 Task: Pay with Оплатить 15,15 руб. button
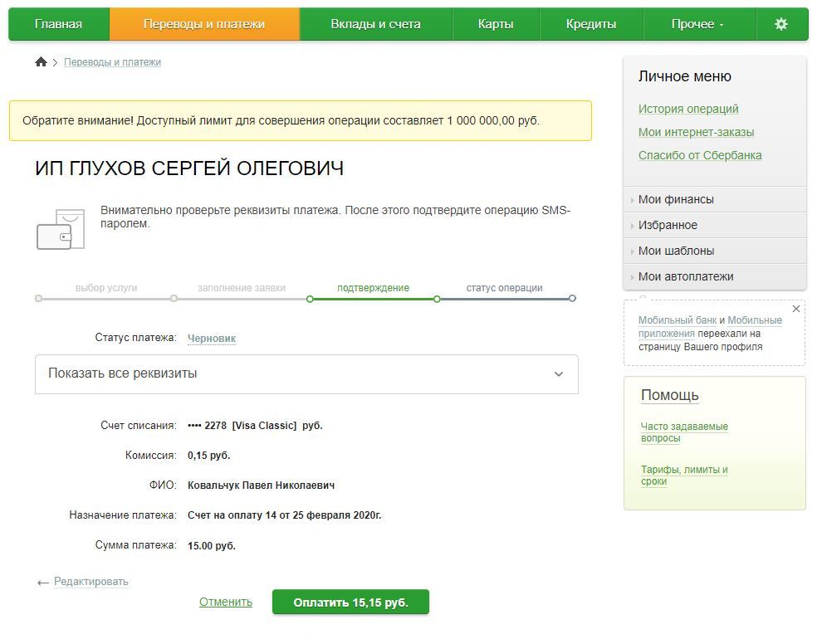point(350,602)
